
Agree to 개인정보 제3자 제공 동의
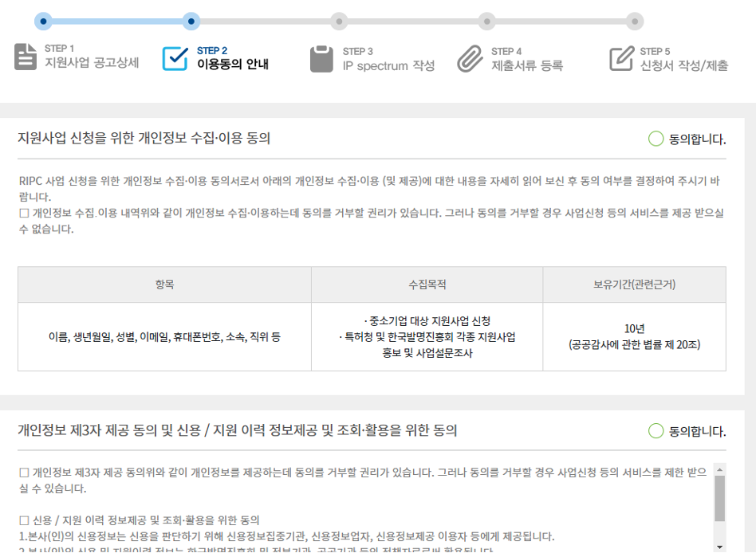656,431
